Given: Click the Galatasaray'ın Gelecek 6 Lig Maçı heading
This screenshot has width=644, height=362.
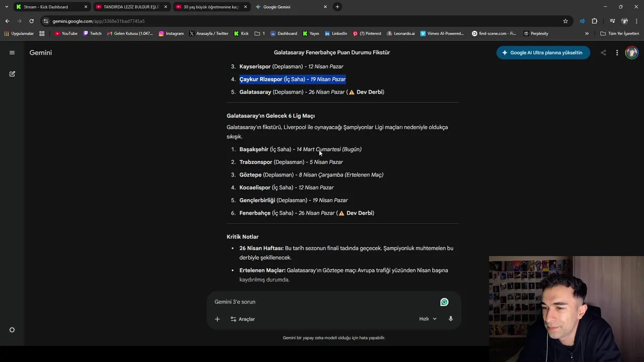Looking at the screenshot, I should pyautogui.click(x=271, y=116).
